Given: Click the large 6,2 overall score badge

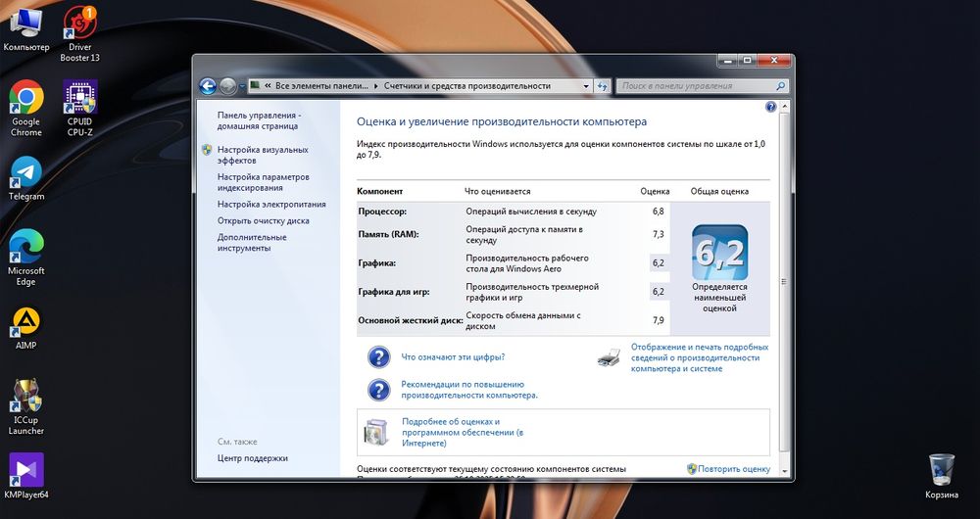Looking at the screenshot, I should pyautogui.click(x=719, y=253).
